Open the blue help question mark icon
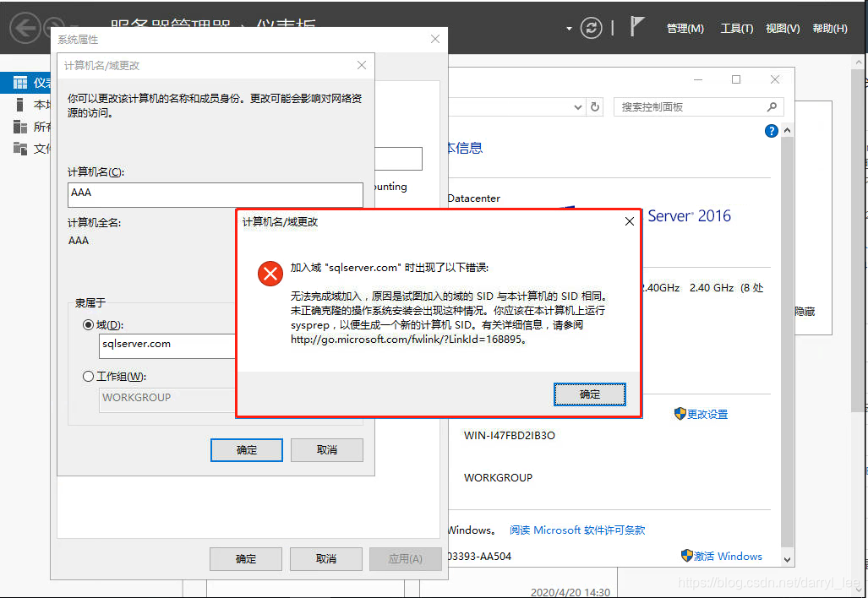The image size is (868, 598). tap(771, 131)
